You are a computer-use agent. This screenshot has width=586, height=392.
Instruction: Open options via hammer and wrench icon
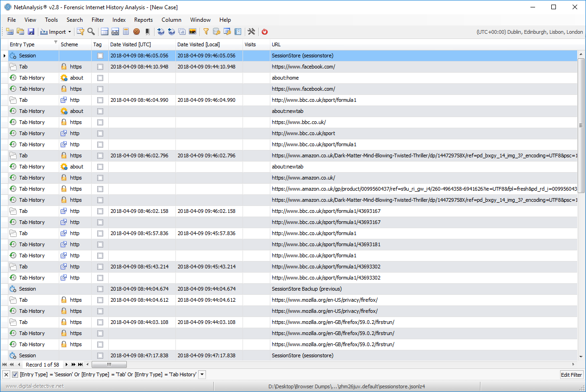pyautogui.click(x=251, y=32)
